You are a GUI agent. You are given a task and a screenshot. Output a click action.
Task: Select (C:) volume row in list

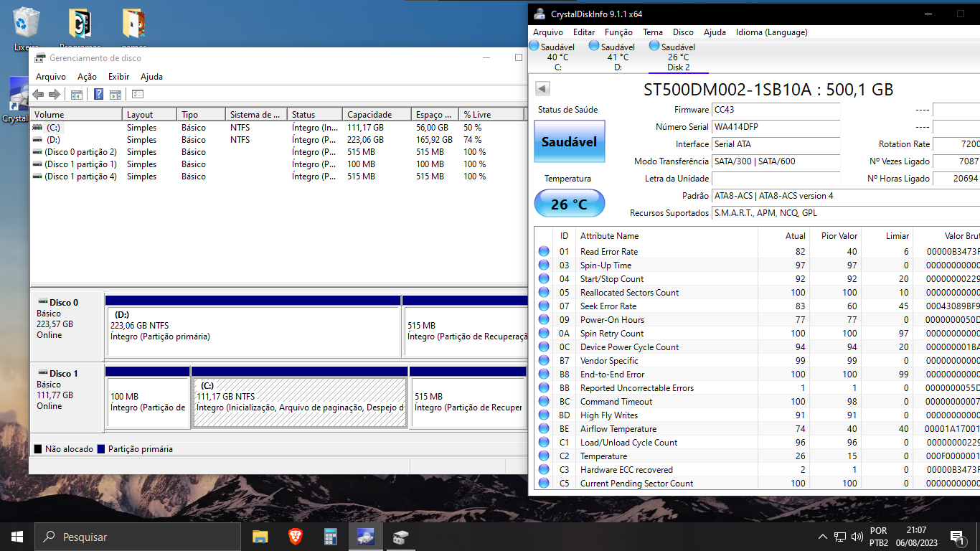click(278, 128)
